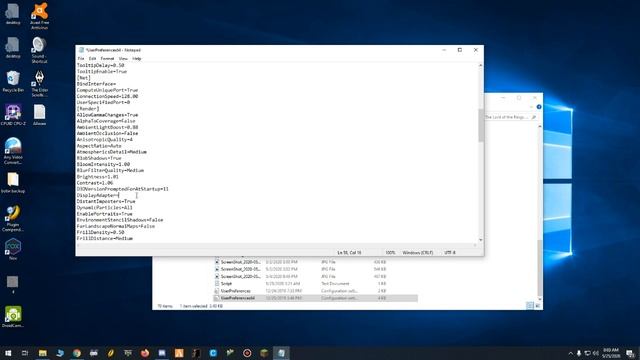
Task: Click the BloomIntensity=1.00 line
Action: (x=103, y=164)
